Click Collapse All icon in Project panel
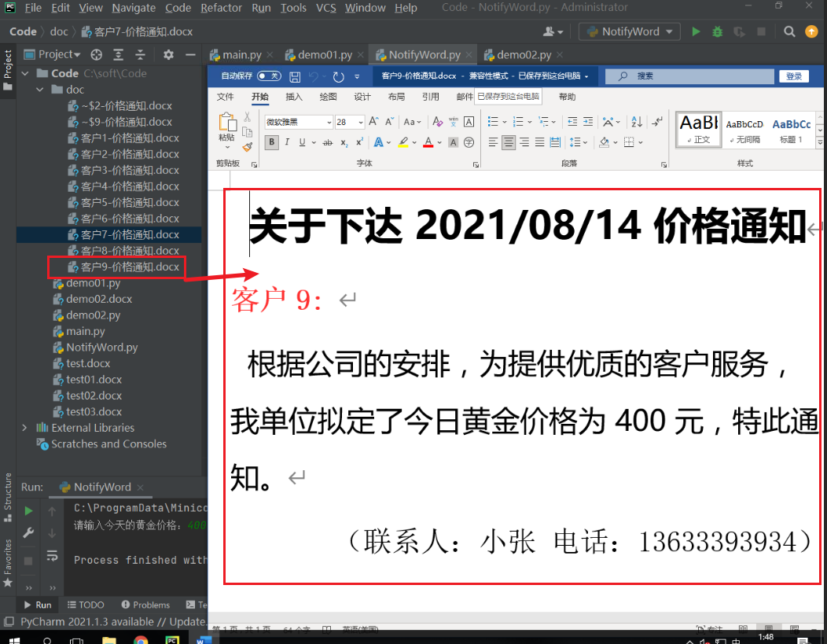 140,54
